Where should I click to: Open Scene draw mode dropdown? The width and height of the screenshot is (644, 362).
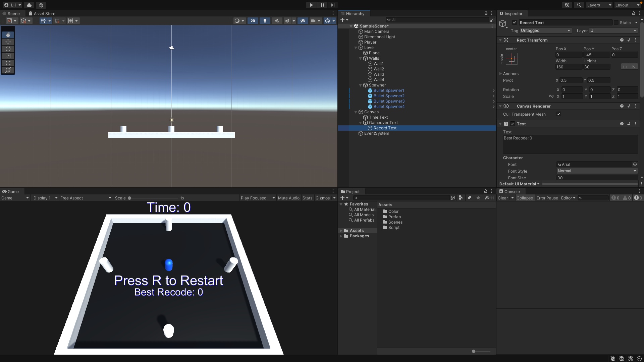239,21
